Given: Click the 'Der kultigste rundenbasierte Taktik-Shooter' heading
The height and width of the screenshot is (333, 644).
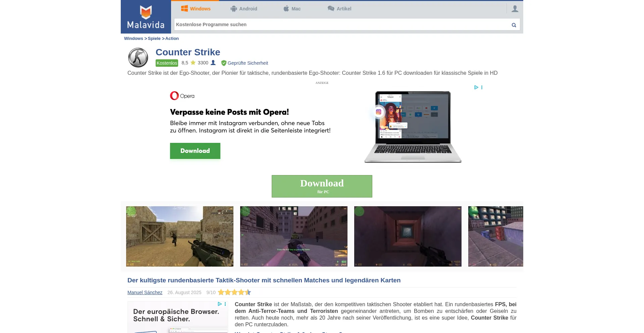Looking at the screenshot, I should tap(264, 280).
